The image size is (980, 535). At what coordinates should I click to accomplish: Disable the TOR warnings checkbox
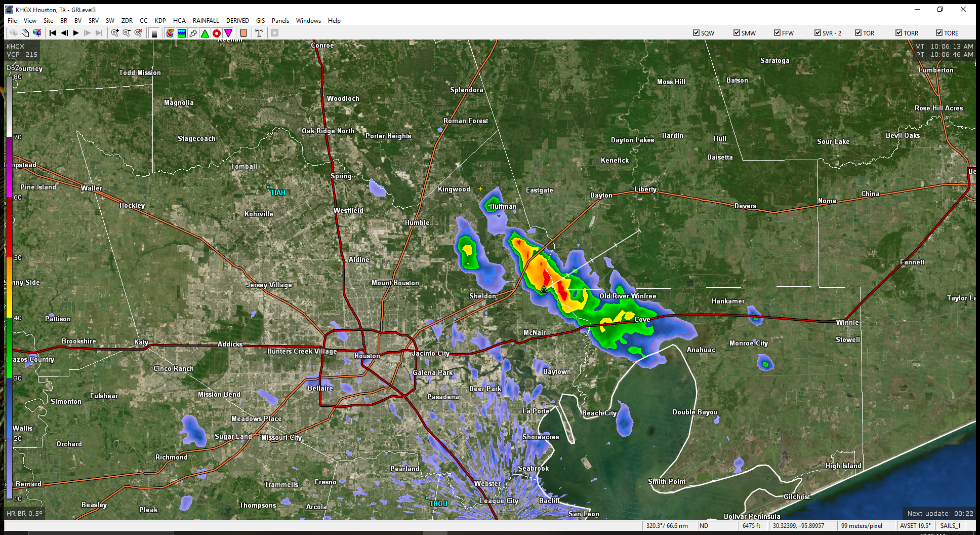[x=858, y=33]
